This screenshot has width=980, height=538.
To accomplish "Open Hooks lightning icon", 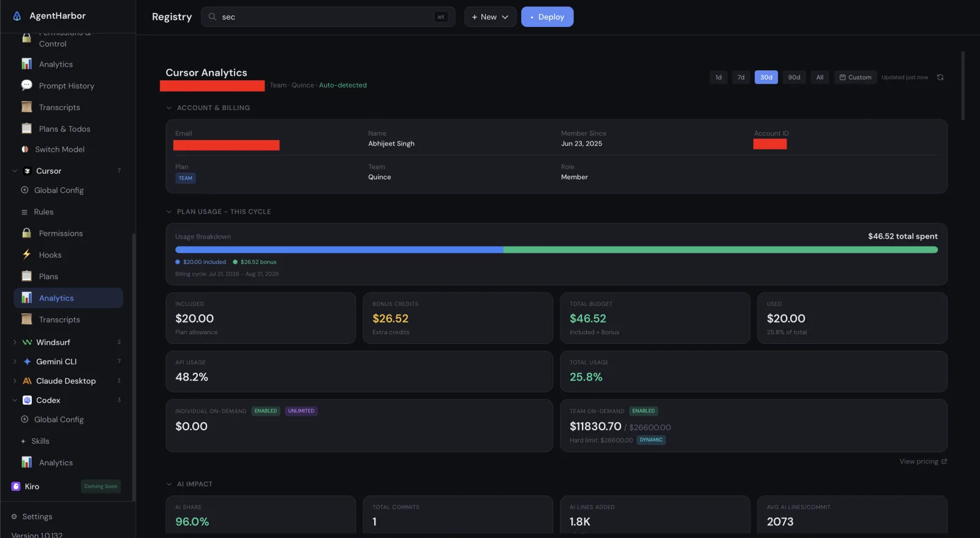I will coord(26,255).
